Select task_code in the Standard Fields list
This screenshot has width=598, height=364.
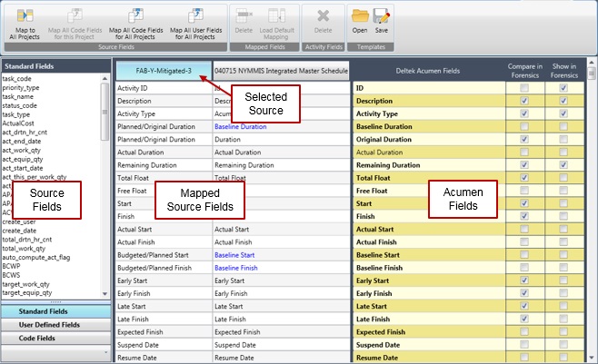coord(18,79)
